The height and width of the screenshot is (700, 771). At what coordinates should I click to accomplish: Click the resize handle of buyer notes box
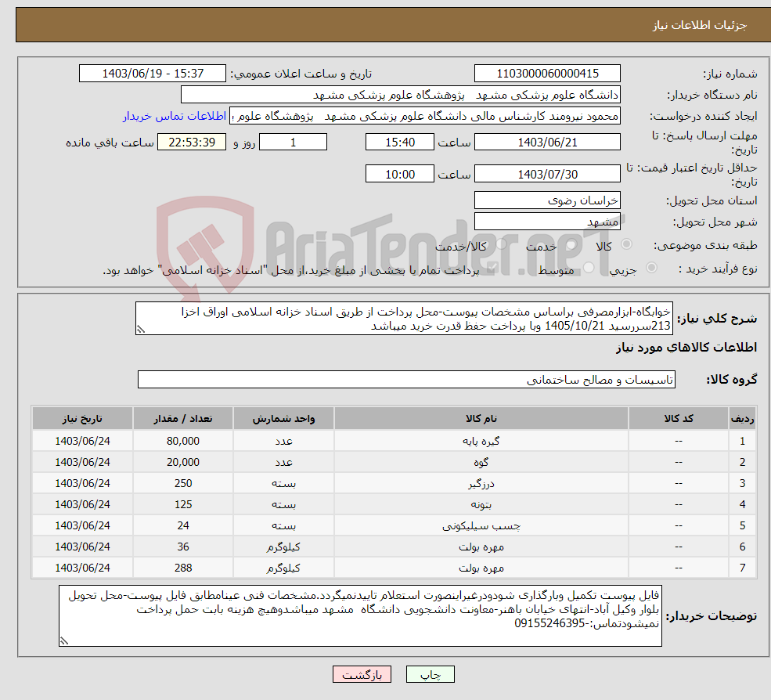click(x=64, y=641)
